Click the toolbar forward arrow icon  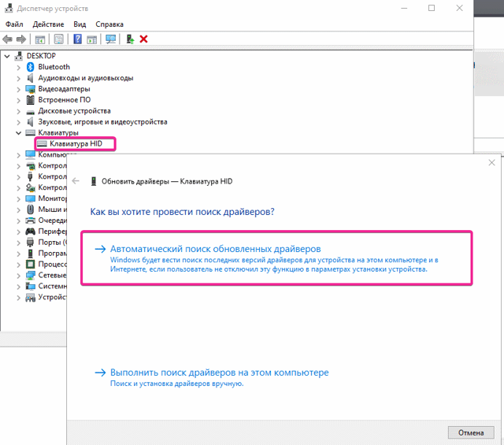[21, 39]
